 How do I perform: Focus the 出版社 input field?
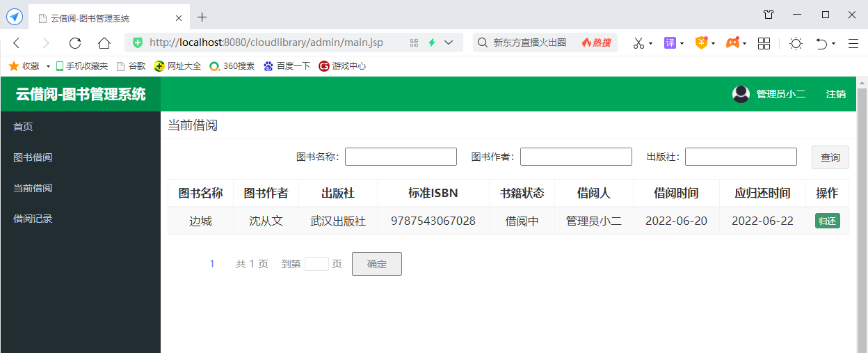(741, 157)
